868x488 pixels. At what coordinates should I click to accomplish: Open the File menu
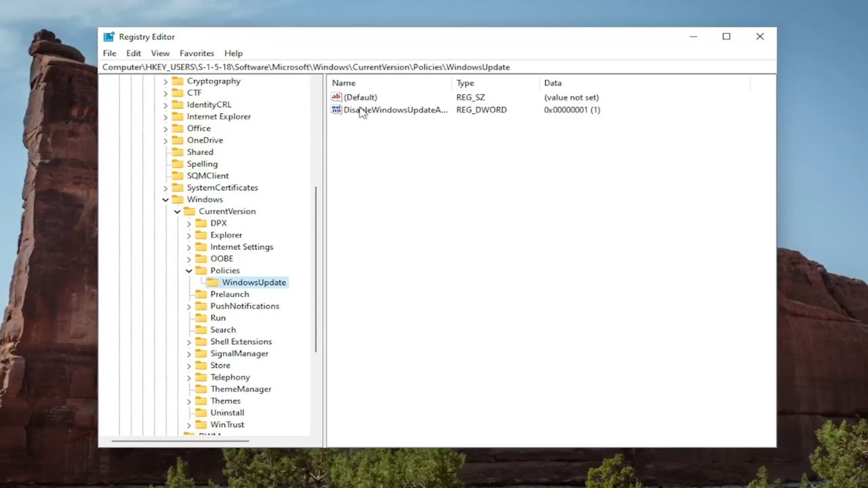point(109,53)
